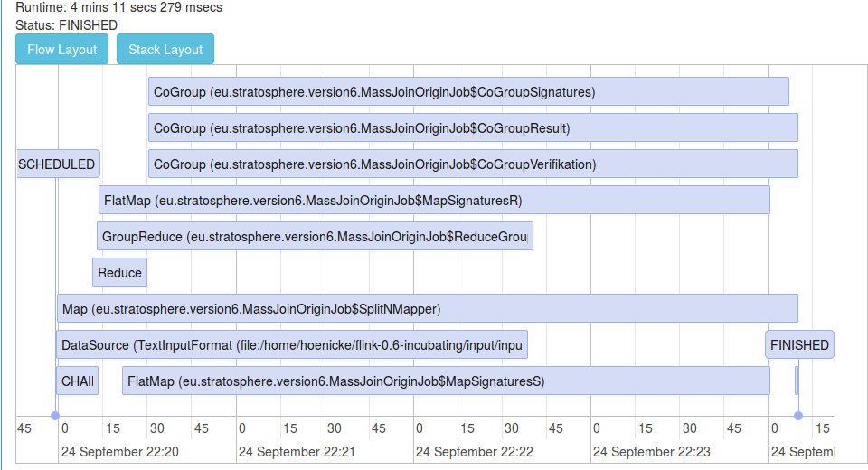This screenshot has height=470, width=868.
Task: Click the small bar right of MapSignaturesS
Action: [x=797, y=381]
